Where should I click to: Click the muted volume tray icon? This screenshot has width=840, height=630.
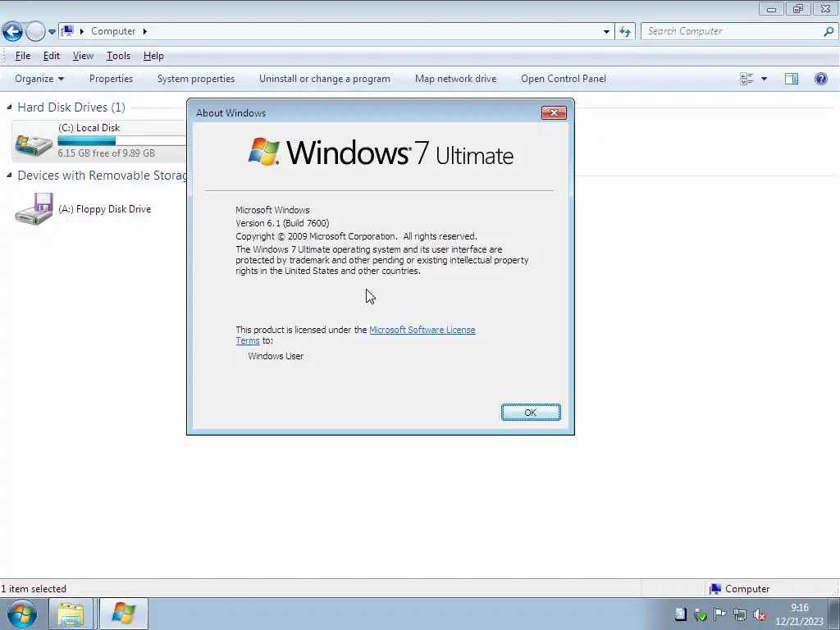(x=760, y=615)
